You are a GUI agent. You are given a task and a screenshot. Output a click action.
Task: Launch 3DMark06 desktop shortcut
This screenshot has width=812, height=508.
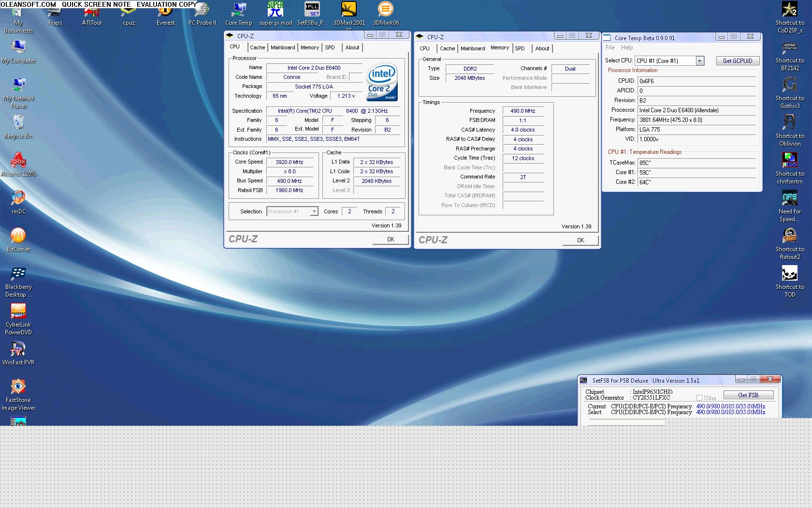pos(386,14)
